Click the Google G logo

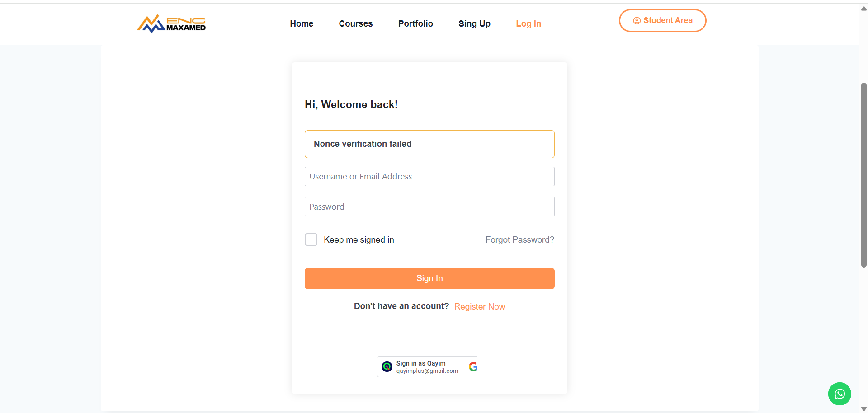click(x=473, y=367)
